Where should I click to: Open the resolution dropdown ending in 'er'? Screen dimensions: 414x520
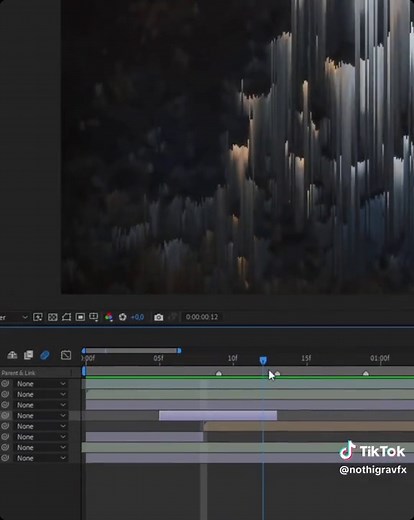coord(14,317)
